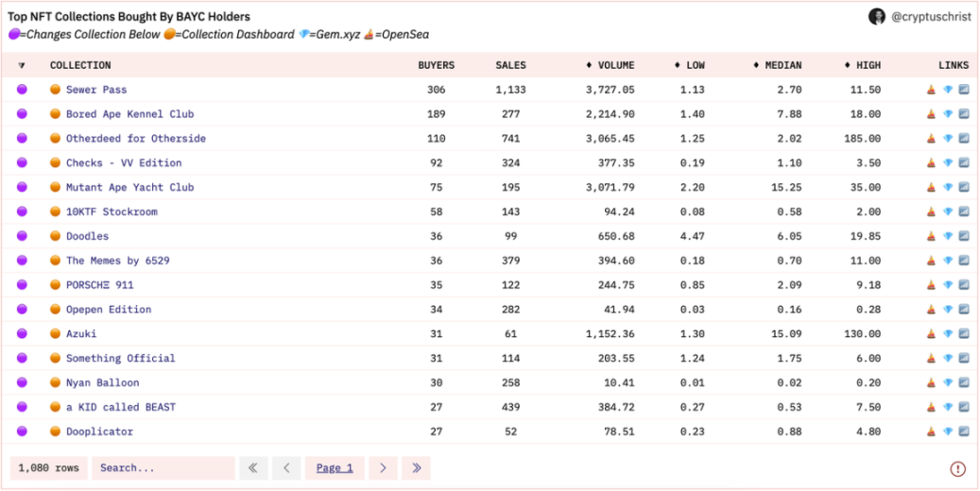Open the a KID called BEAST link

coord(120,407)
